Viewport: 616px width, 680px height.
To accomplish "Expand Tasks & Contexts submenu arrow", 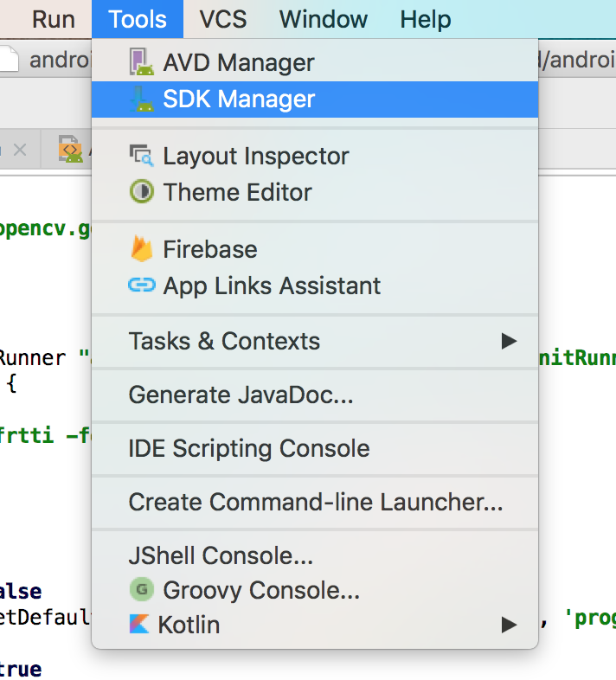I will (x=509, y=342).
